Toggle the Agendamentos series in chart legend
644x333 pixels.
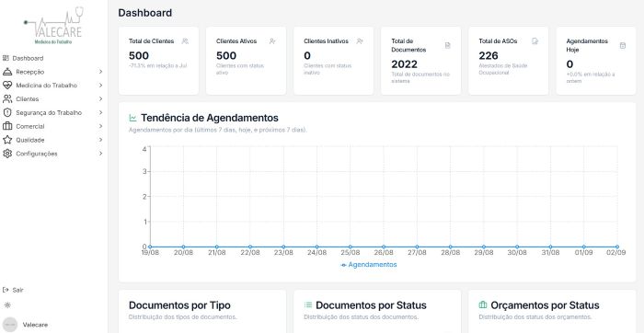coord(368,265)
